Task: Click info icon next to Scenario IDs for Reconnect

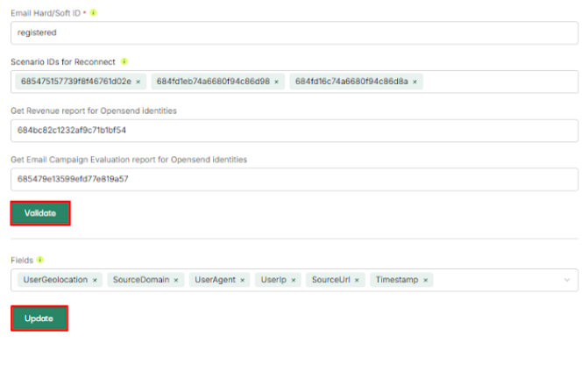Action: pyautogui.click(x=124, y=61)
